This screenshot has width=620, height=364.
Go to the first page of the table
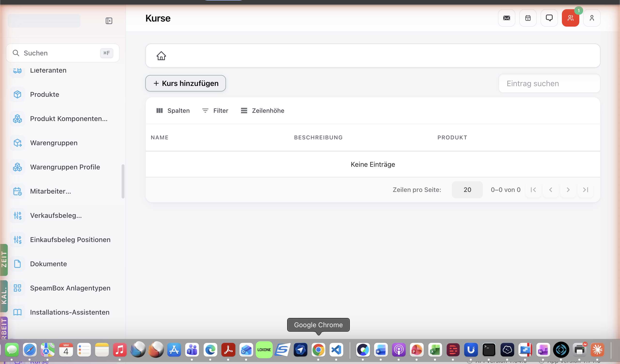[x=533, y=190]
